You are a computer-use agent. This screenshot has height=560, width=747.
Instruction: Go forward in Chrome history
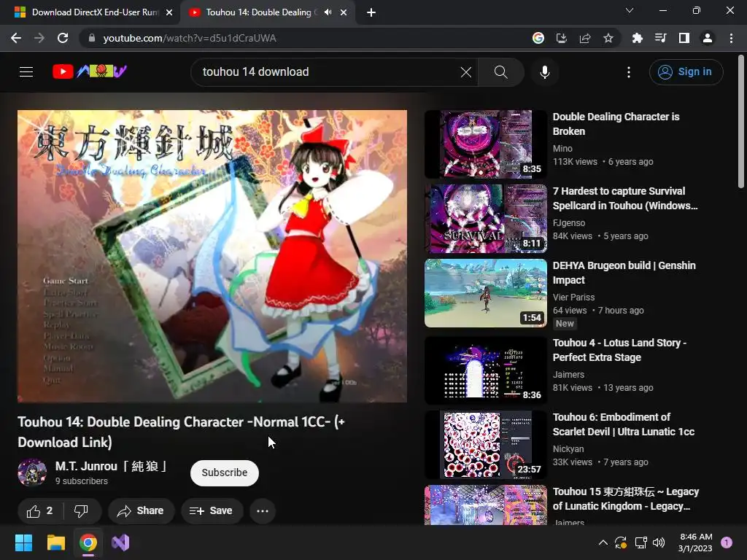[x=39, y=38]
